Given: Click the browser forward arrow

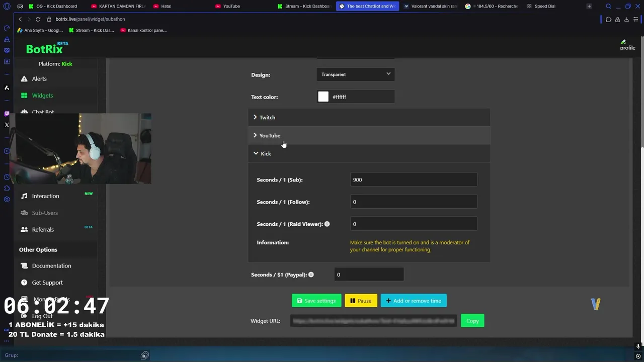Looking at the screenshot, I should (29, 19).
